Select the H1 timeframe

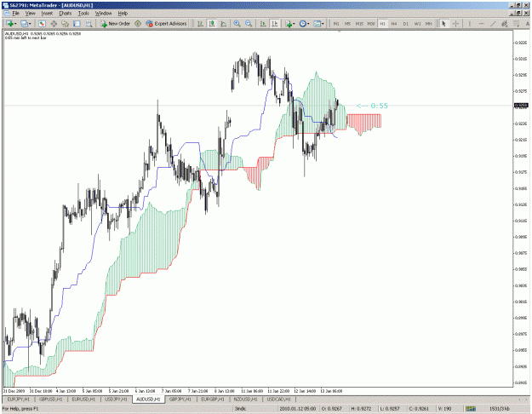pos(382,24)
